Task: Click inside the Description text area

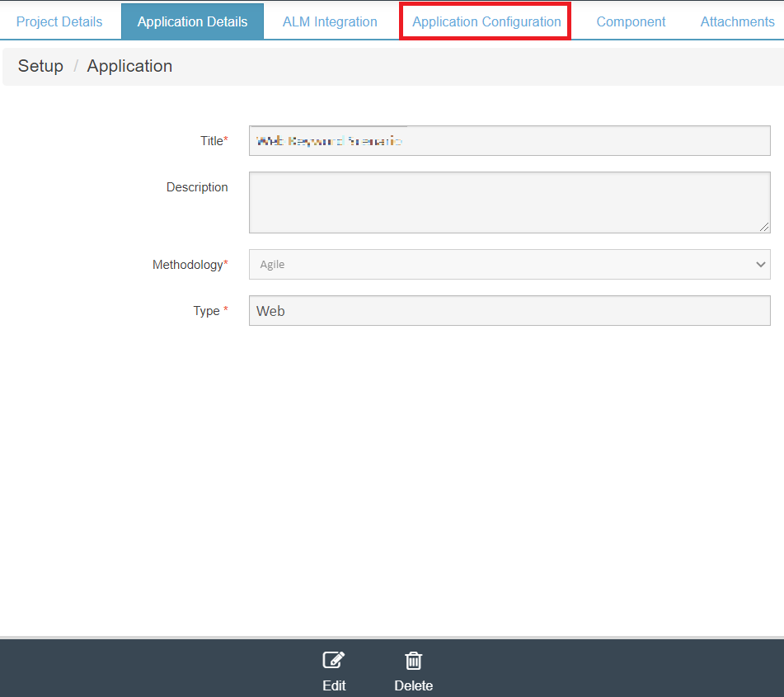Action: pos(509,202)
